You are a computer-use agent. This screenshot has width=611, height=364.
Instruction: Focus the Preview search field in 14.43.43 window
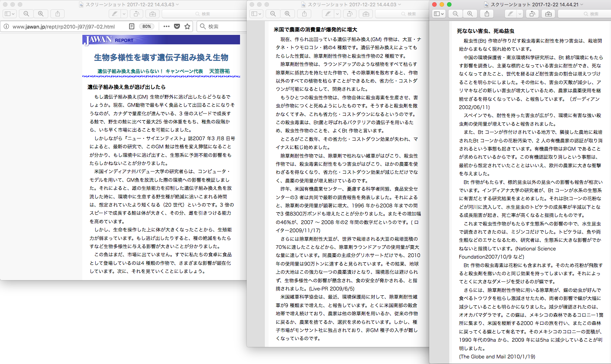(204, 14)
